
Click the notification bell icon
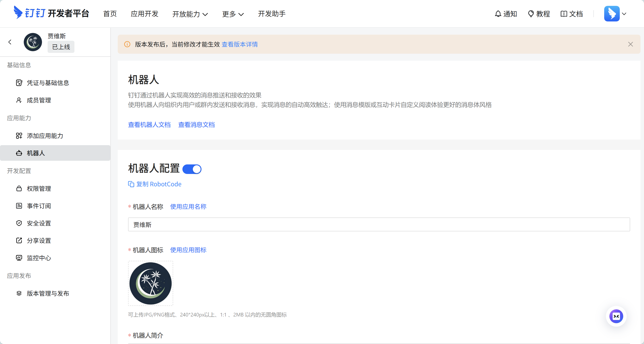coord(498,14)
